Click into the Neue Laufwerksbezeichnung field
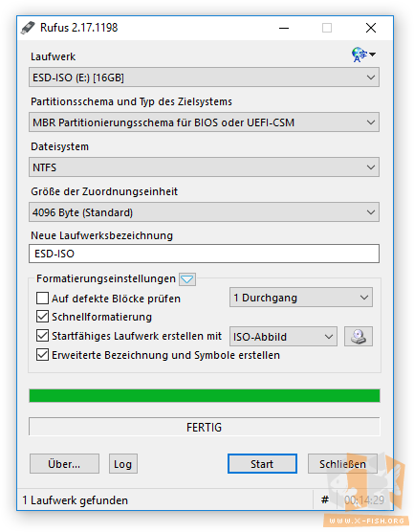The image size is (414, 532). pos(204,254)
